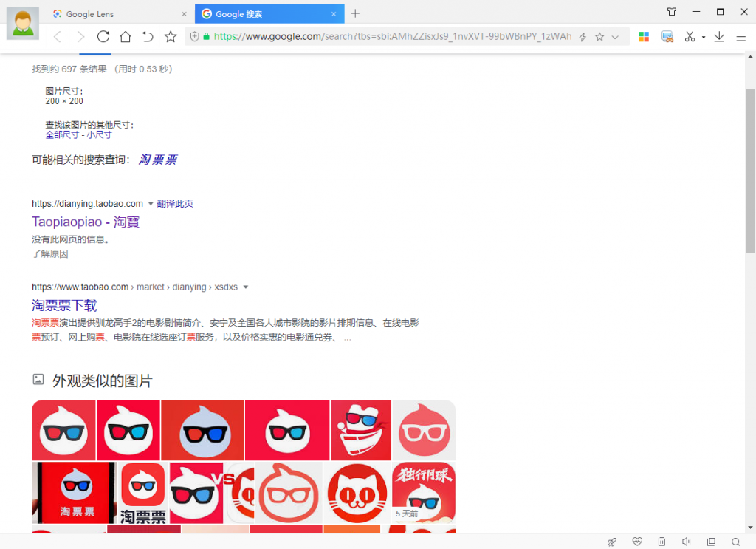Click the address bar URL field

[x=392, y=37]
